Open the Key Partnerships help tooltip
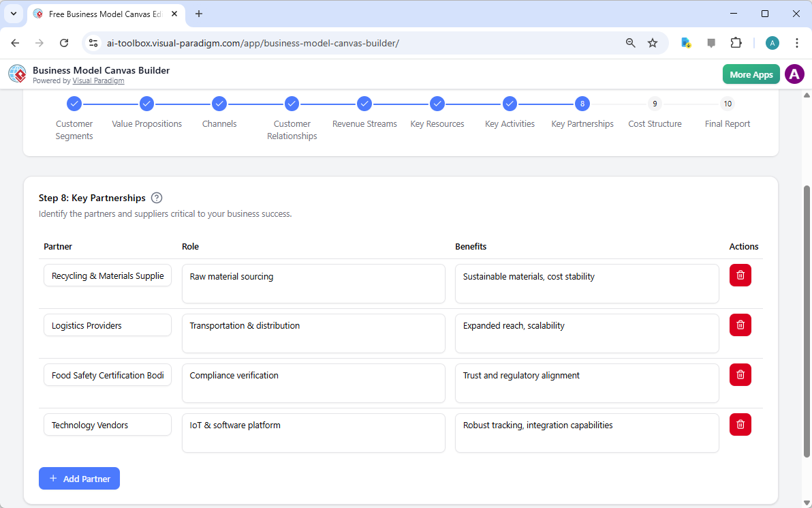The width and height of the screenshot is (812, 508). click(157, 197)
